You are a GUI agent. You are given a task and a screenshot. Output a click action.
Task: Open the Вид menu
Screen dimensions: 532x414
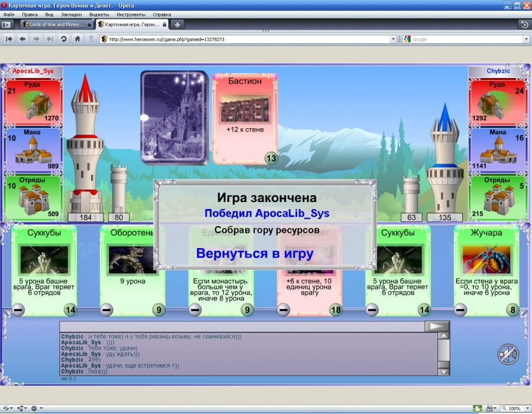(49, 15)
